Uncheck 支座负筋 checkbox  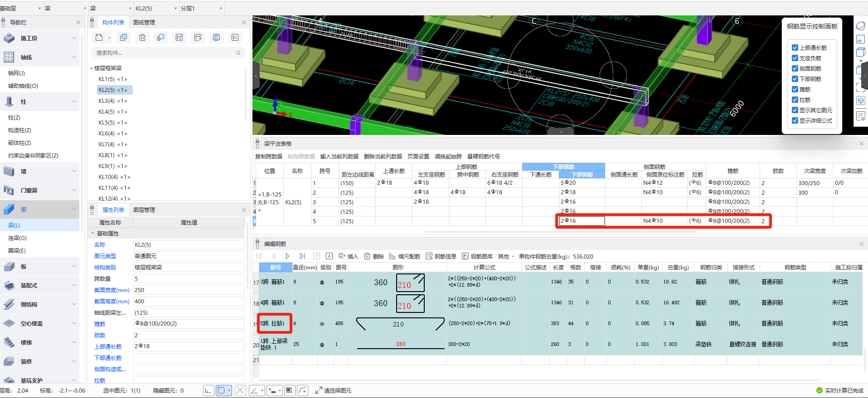tap(795, 58)
